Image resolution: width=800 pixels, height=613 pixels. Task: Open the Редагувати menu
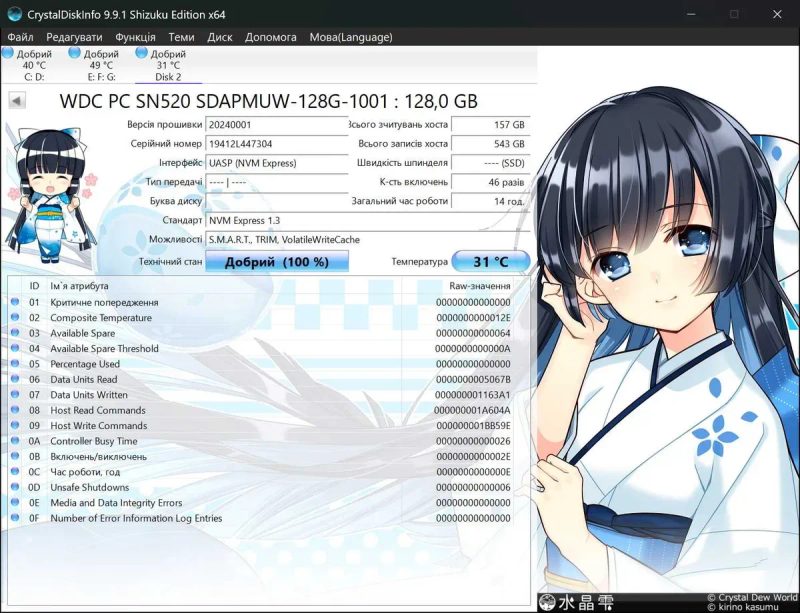74,37
